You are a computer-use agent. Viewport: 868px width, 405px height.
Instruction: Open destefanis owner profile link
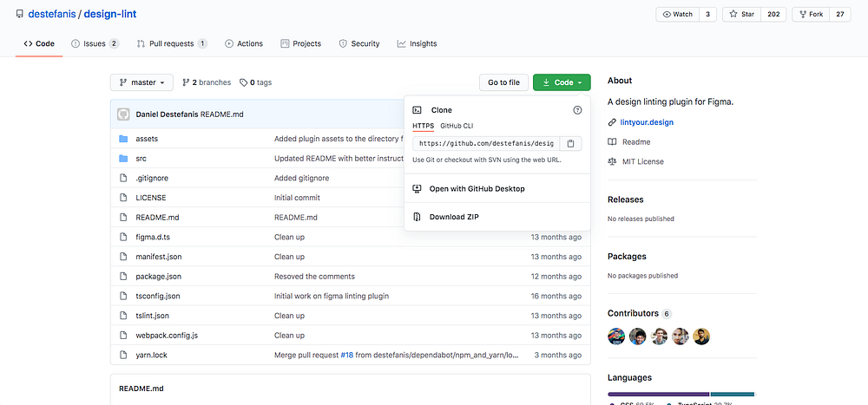pyautogui.click(x=52, y=14)
